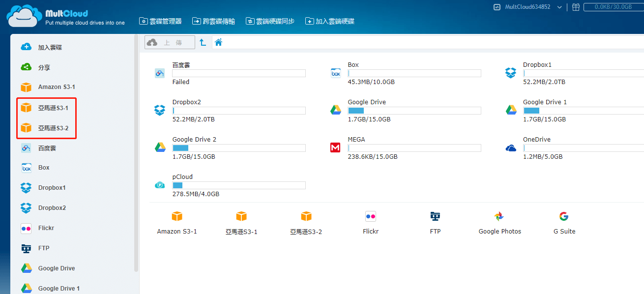Open the pCloud drive icon
Image resolution: width=644 pixels, height=294 pixels.
click(160, 185)
